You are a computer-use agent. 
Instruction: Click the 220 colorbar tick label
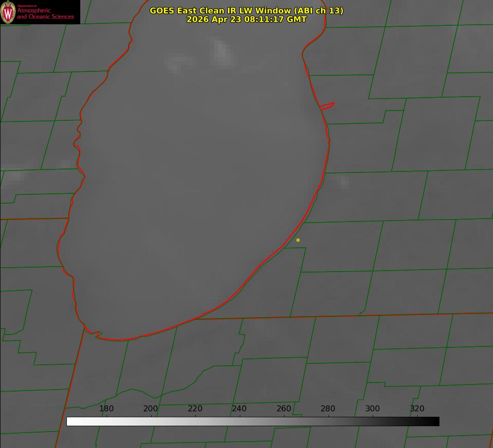click(x=195, y=408)
